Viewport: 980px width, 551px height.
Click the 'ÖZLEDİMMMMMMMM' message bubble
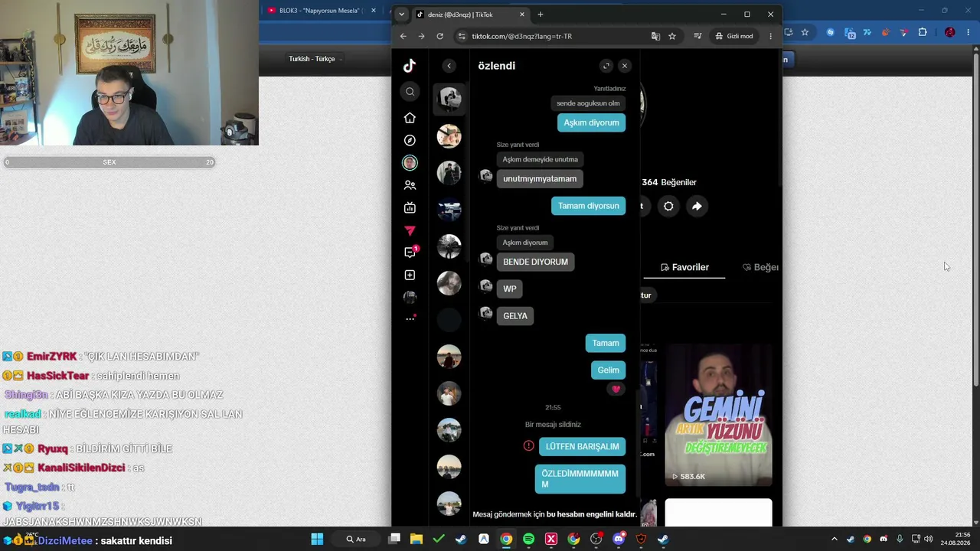pyautogui.click(x=580, y=479)
